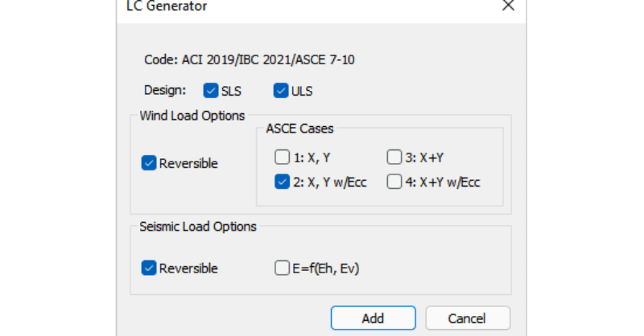Click the LC Generator title bar text
This screenshot has width=644, height=336.
pyautogui.click(x=167, y=6)
